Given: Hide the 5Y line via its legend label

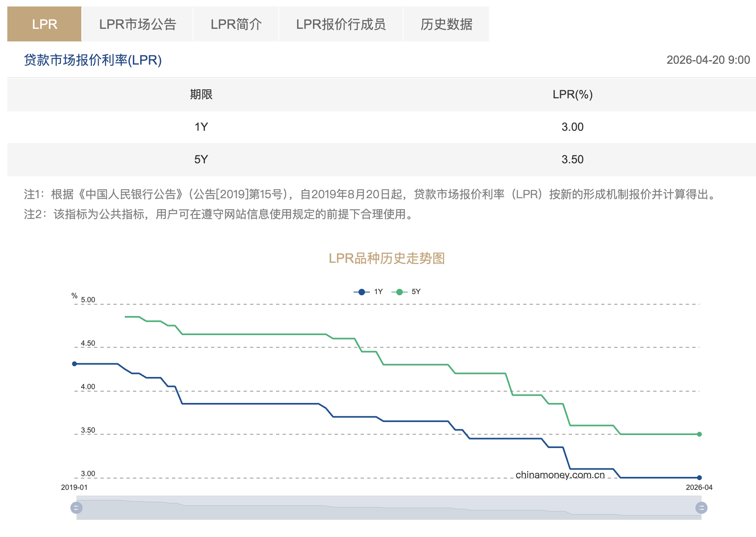Looking at the screenshot, I should [415, 292].
